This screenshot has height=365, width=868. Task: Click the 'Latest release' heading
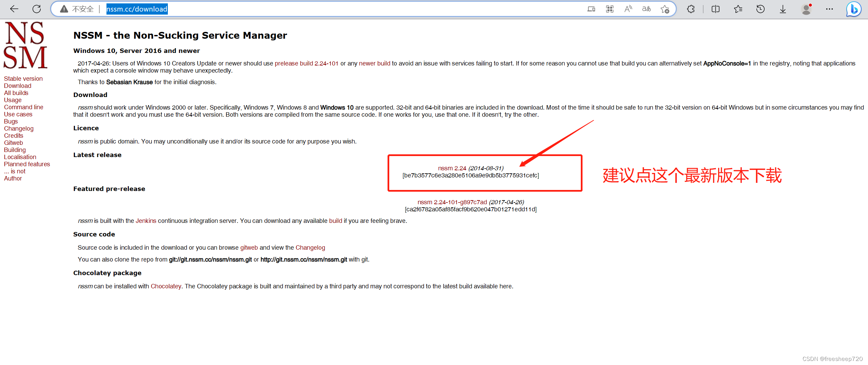97,155
